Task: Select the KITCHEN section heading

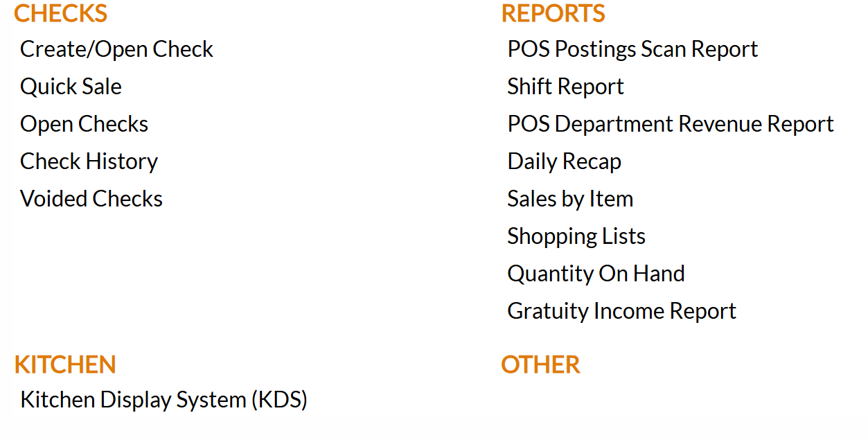Action: tap(64, 364)
